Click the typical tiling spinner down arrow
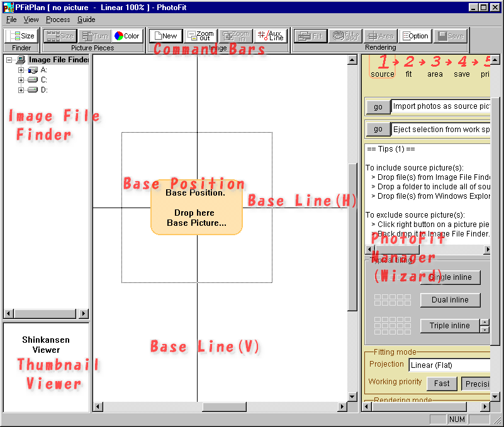Viewport: 504px width, 427px height. [x=484, y=330]
